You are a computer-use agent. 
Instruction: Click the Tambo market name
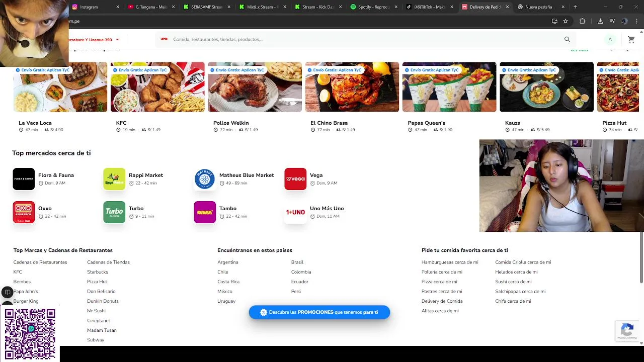tap(228, 208)
